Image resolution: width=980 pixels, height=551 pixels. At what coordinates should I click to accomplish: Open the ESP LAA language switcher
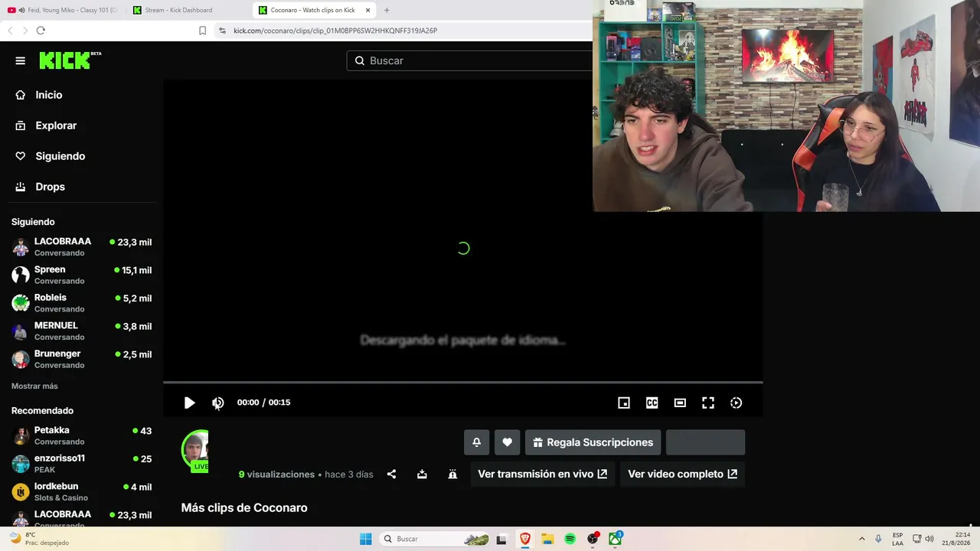(x=897, y=539)
